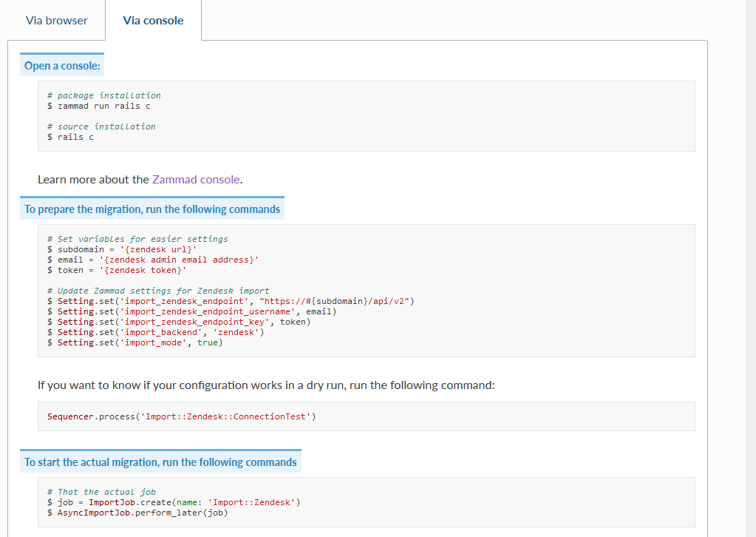
Task: Click the "Open a console:" heading
Action: [x=62, y=66]
